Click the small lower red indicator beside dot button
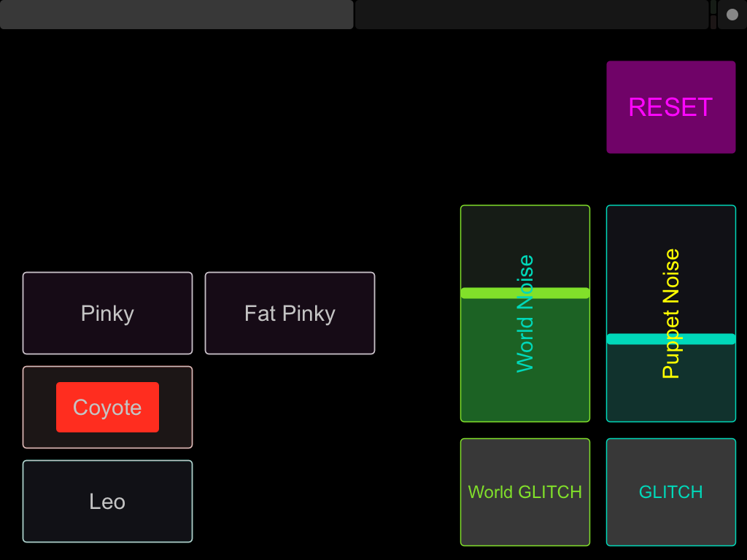 (713, 23)
